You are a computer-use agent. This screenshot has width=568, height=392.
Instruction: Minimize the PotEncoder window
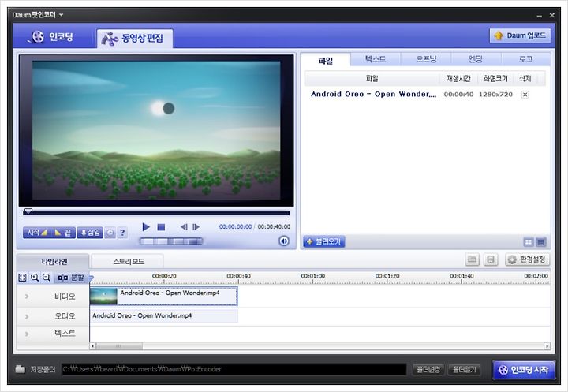539,16
